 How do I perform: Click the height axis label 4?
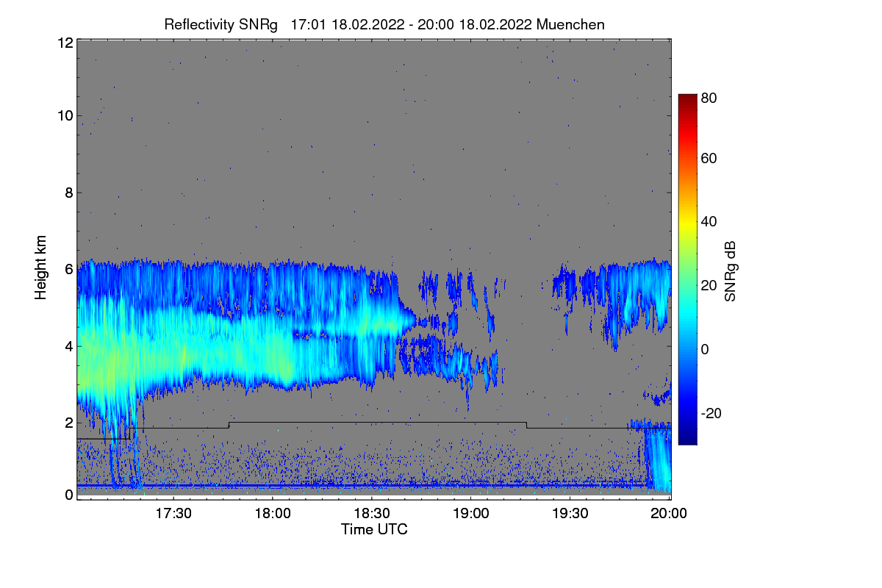click(69, 345)
